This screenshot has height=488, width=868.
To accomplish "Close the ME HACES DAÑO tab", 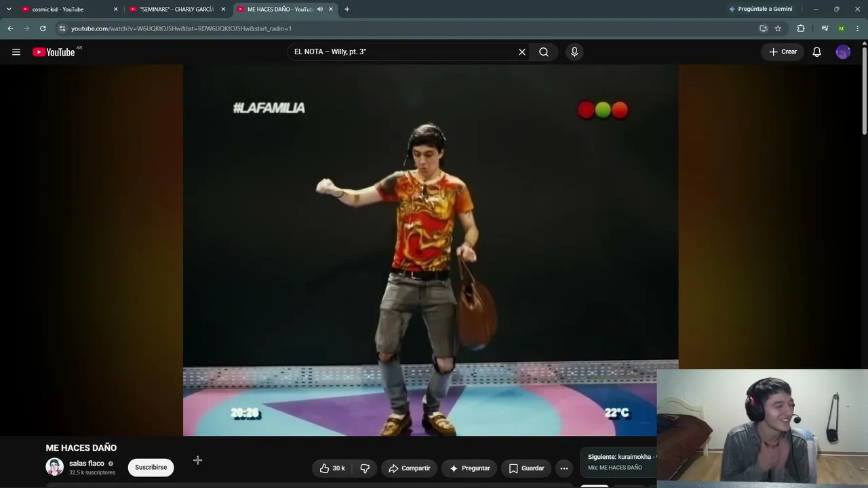I will (x=330, y=9).
